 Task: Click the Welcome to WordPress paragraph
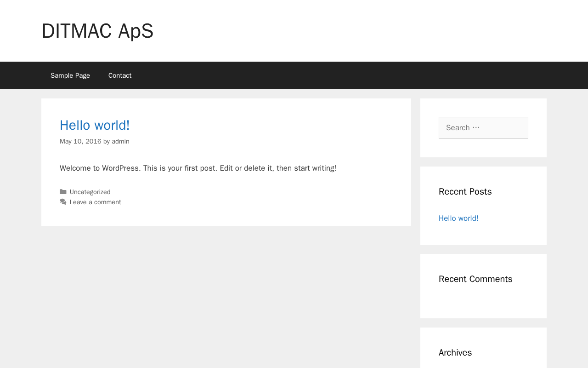pos(198,168)
